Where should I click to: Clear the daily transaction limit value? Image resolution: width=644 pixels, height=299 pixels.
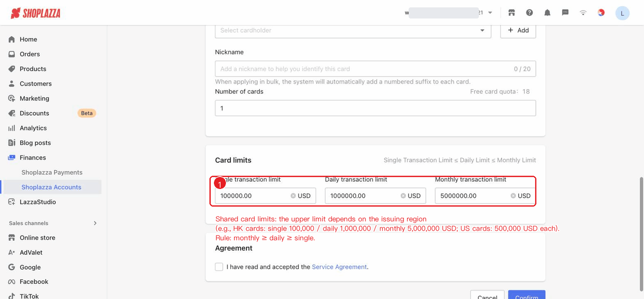click(403, 196)
